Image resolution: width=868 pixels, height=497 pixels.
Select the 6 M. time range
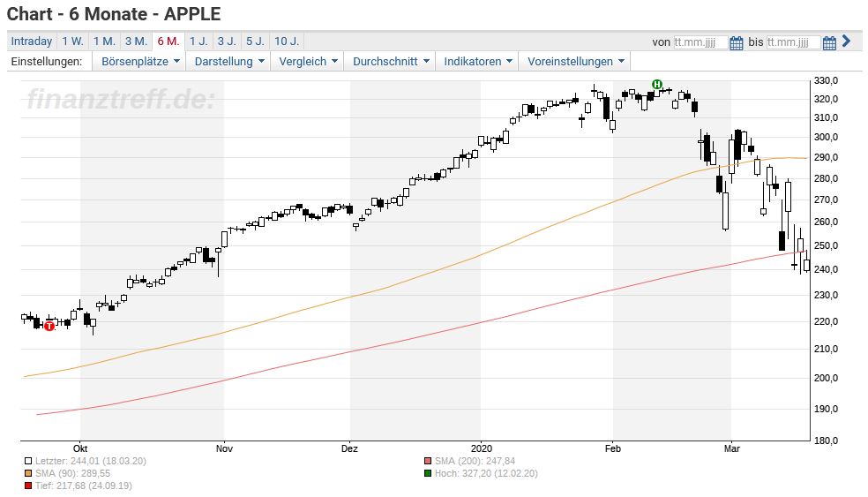tap(168, 41)
